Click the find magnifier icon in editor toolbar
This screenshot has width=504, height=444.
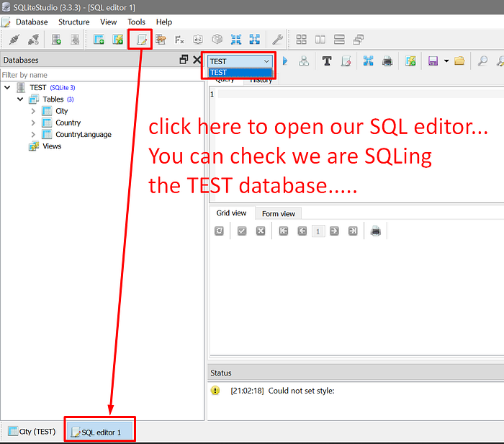[x=482, y=61]
